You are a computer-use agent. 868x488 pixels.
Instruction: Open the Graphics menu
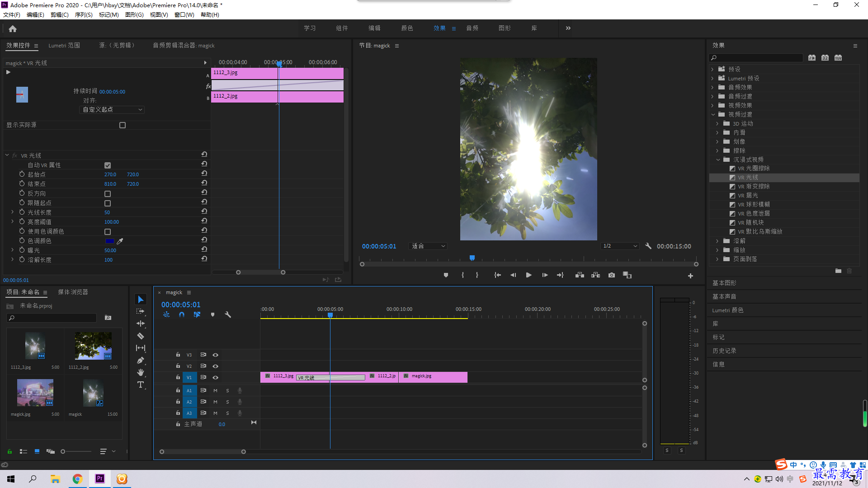click(x=134, y=15)
